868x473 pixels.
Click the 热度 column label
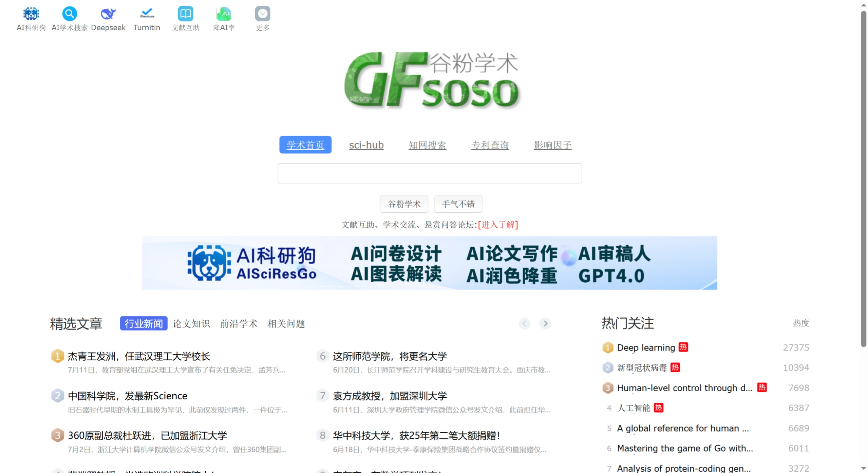[x=801, y=323]
